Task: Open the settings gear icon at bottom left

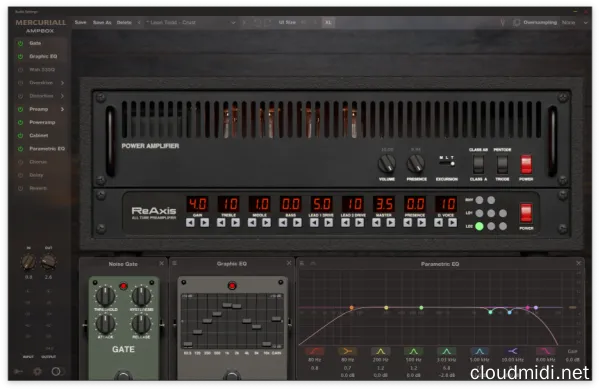Action: click(x=37, y=371)
